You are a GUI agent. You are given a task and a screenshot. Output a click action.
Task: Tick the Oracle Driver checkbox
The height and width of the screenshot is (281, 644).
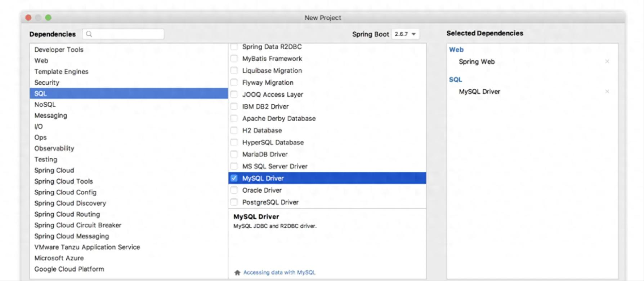pyautogui.click(x=234, y=190)
